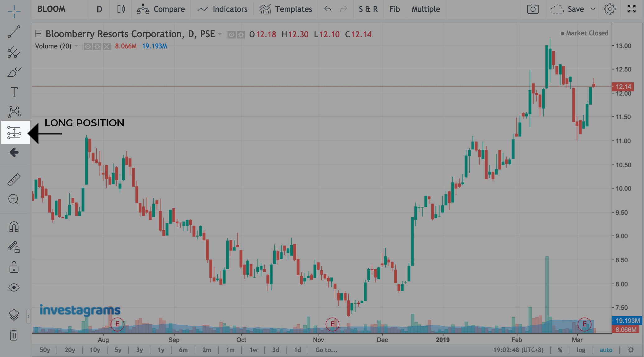Click the 12.14 current price label
Image resolution: width=644 pixels, height=357 pixels.
pyautogui.click(x=623, y=87)
